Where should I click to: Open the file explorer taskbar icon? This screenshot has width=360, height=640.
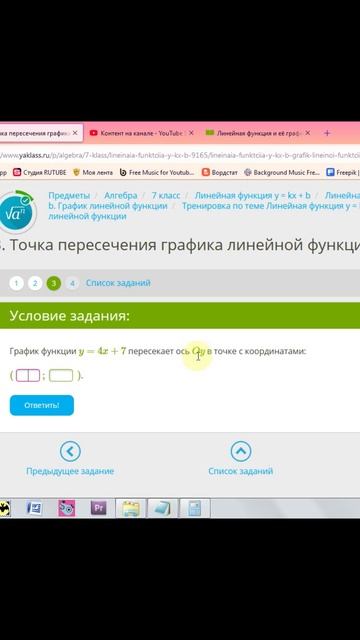click(x=131, y=508)
